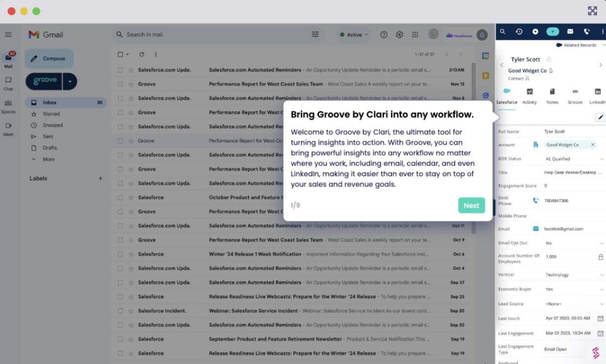Screen dimensions: 606x364
Task: Click the Groove play icon
Action: point(535,31)
